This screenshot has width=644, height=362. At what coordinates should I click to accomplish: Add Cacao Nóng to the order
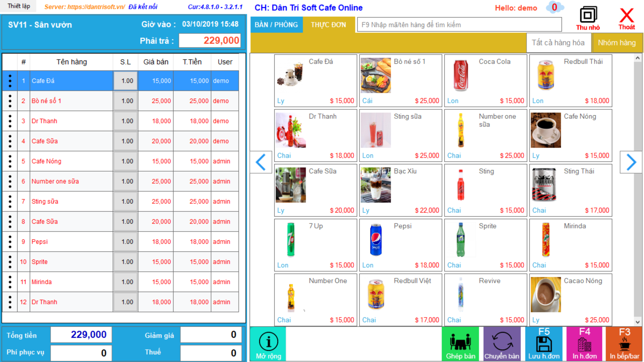point(571,300)
